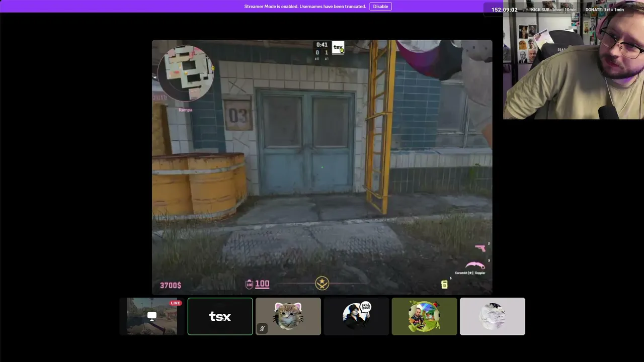This screenshot has width=644, height=362.
Task: Click the 'Rampa' location label under minimap
Action: pos(185,110)
